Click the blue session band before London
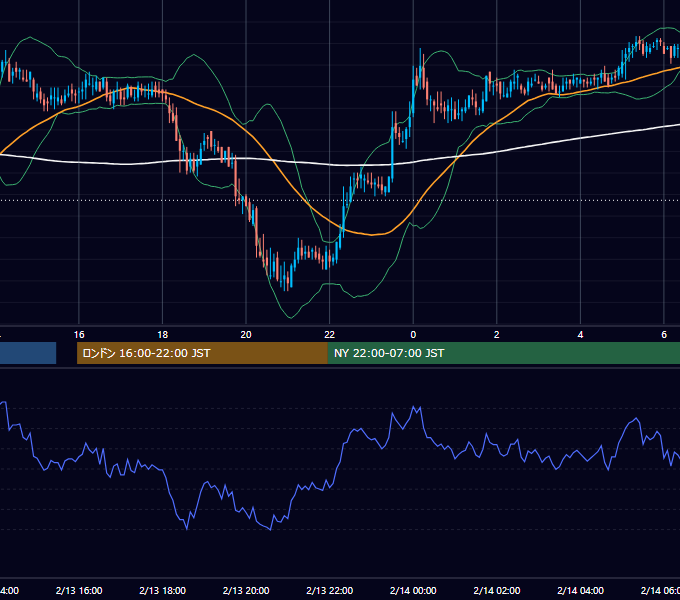This screenshot has width=680, height=600. pos(28,353)
